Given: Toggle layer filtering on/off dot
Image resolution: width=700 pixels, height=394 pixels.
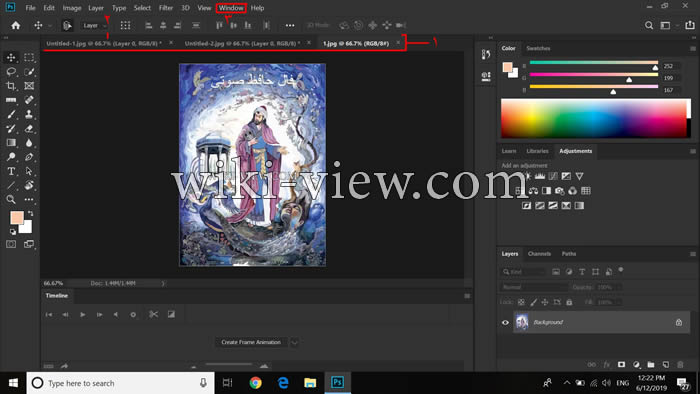Looking at the screenshot, I should [621, 270].
